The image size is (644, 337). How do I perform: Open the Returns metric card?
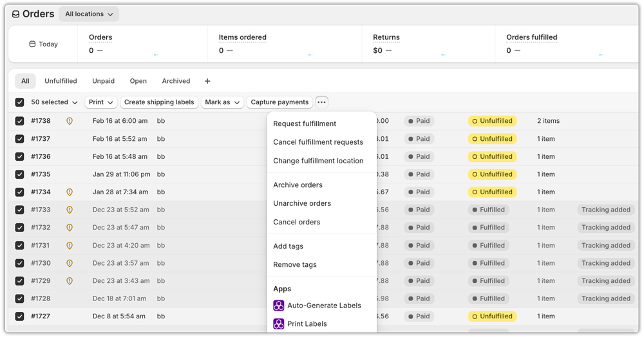pos(428,44)
